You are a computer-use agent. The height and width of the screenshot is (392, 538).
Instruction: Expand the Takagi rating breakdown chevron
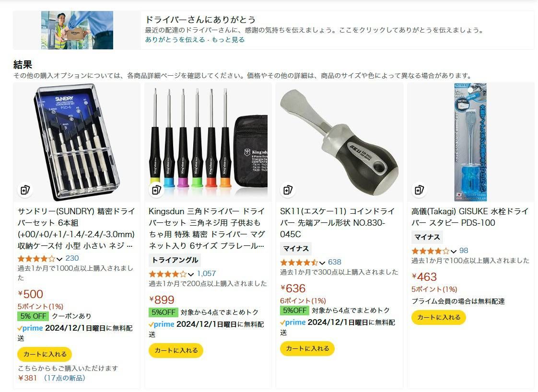454,252
